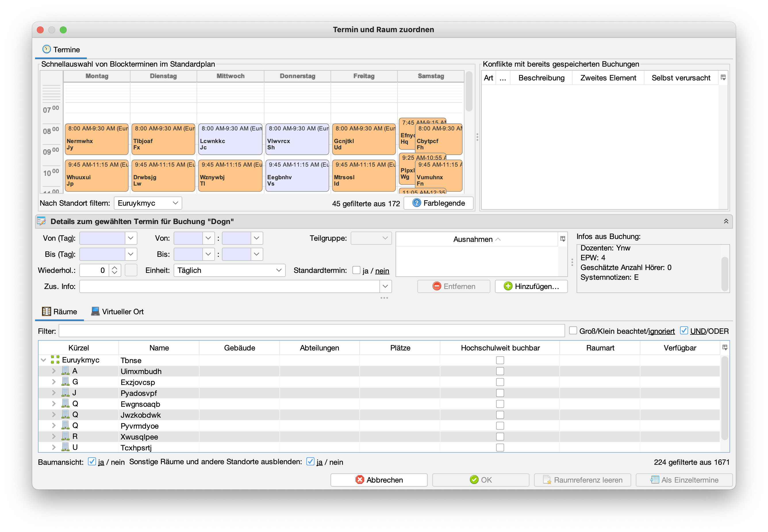
Task: Click the Abbrechen button
Action: point(379,480)
